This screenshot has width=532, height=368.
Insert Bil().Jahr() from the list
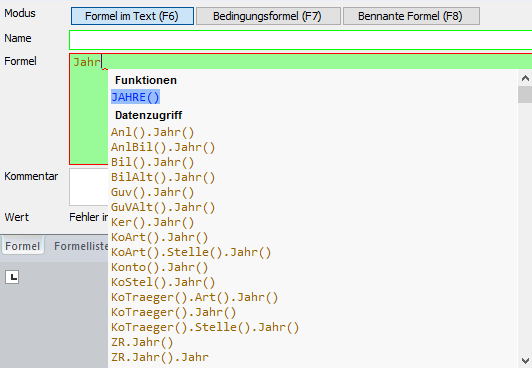pos(152,162)
